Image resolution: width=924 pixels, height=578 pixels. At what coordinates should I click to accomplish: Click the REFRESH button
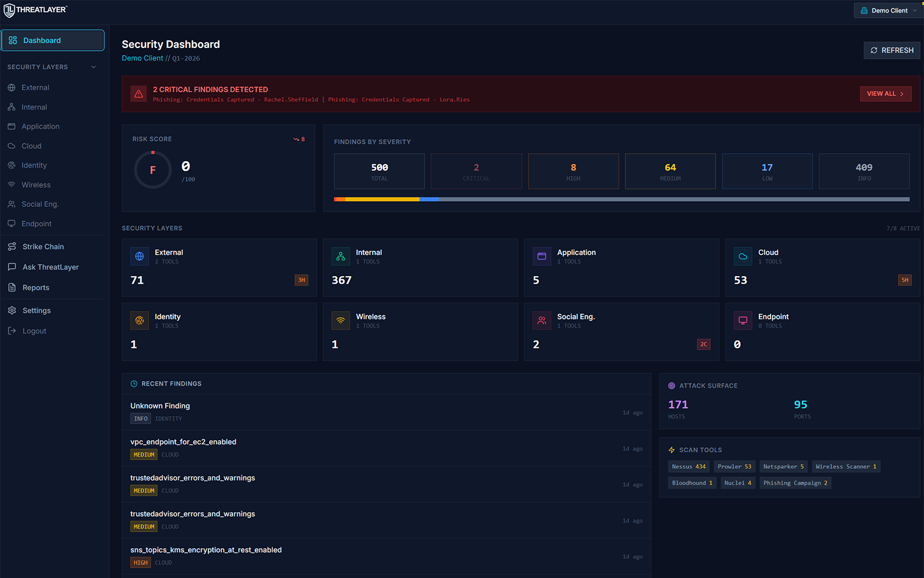click(x=892, y=50)
